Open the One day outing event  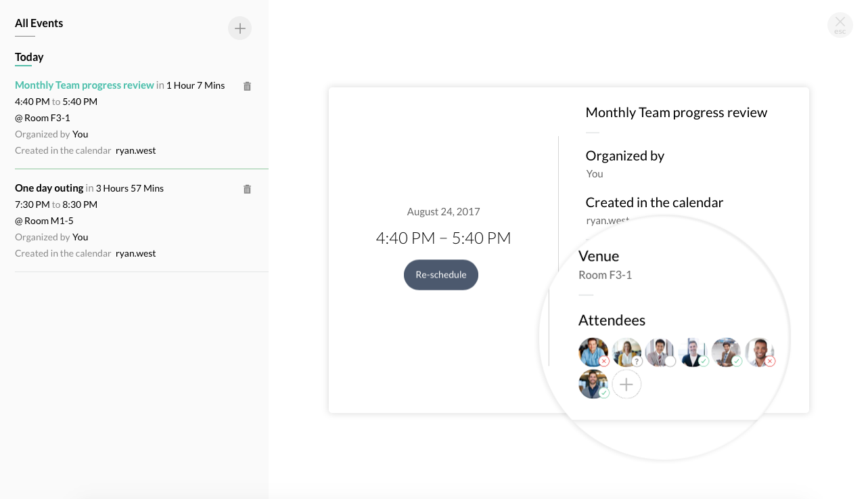coord(49,188)
